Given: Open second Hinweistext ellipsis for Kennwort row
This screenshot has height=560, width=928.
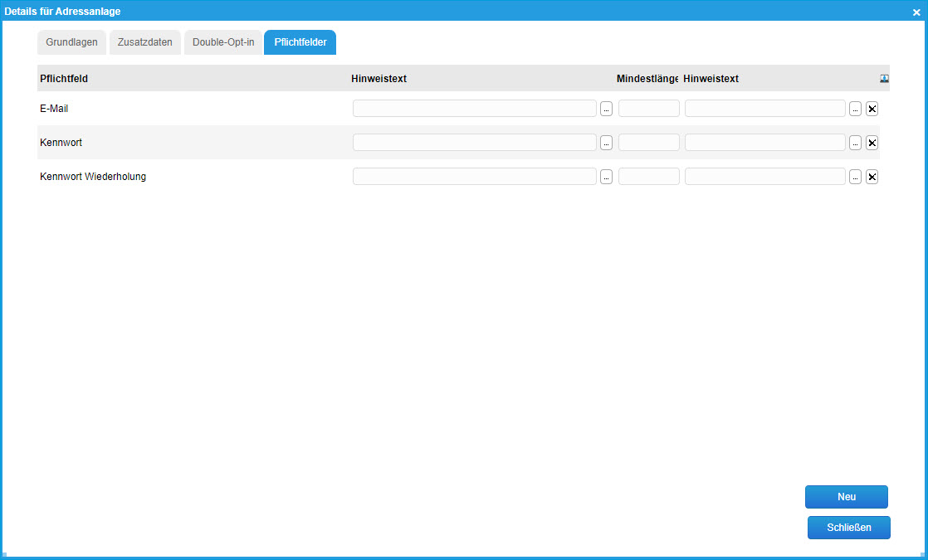Looking at the screenshot, I should [855, 143].
